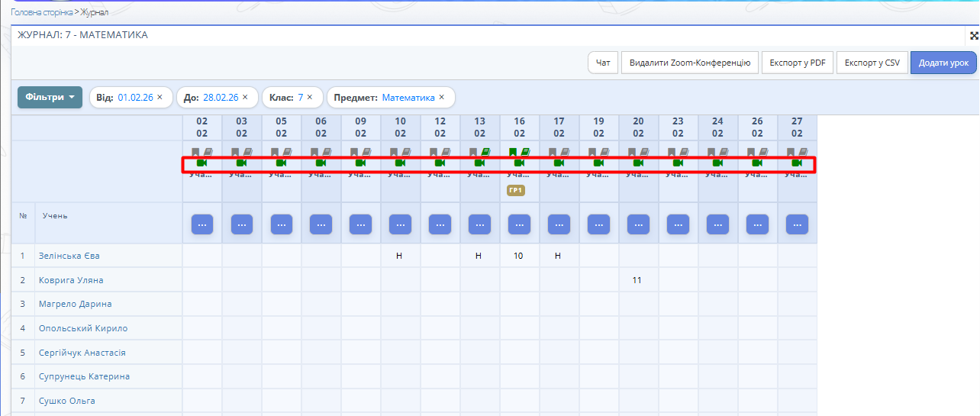Go to Головна сторінка breadcrumb link
This screenshot has height=416, width=980.
tap(40, 13)
